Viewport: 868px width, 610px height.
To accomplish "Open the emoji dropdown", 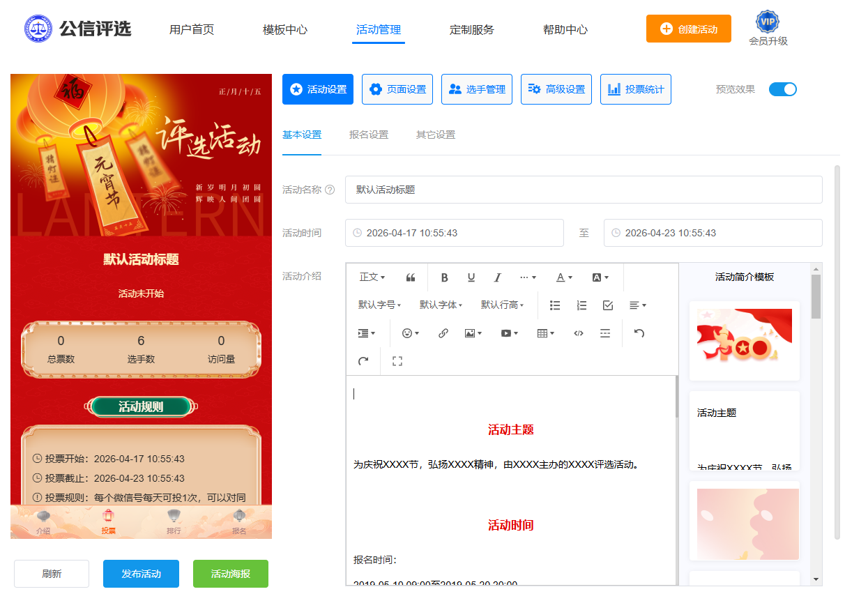I will tap(411, 333).
